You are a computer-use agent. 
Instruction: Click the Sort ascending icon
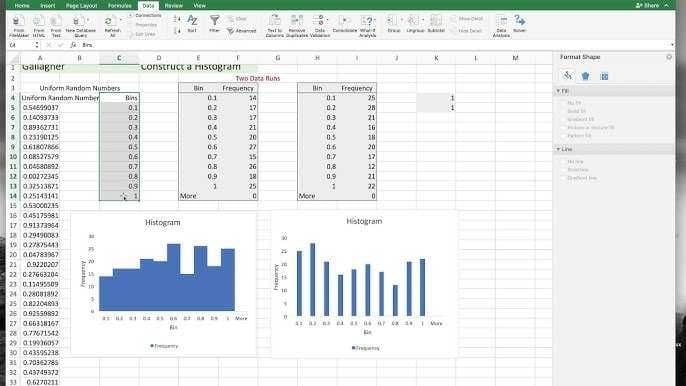tap(177, 19)
